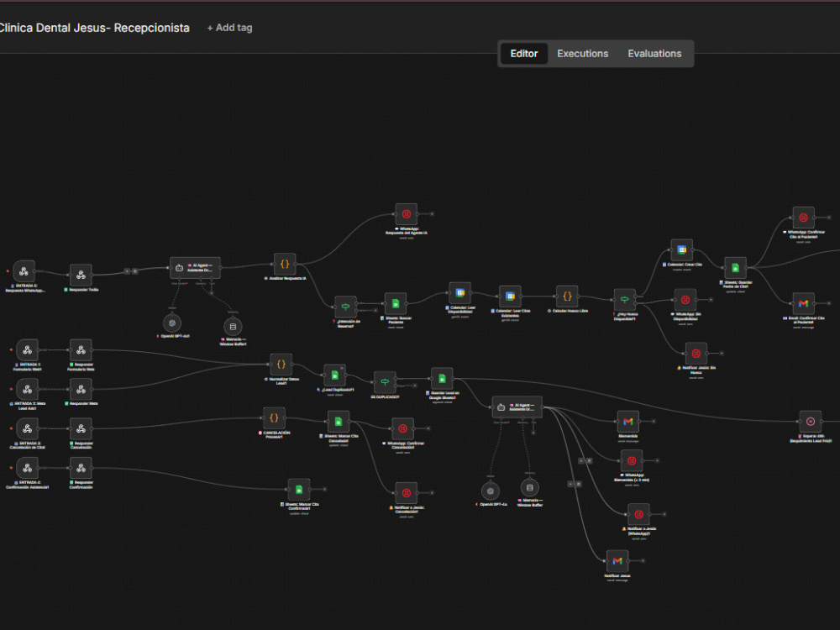Viewport: 840px width, 630px height.
Task: Select WhatsApp: Bienvenida (< 2 min) node
Action: click(x=632, y=460)
